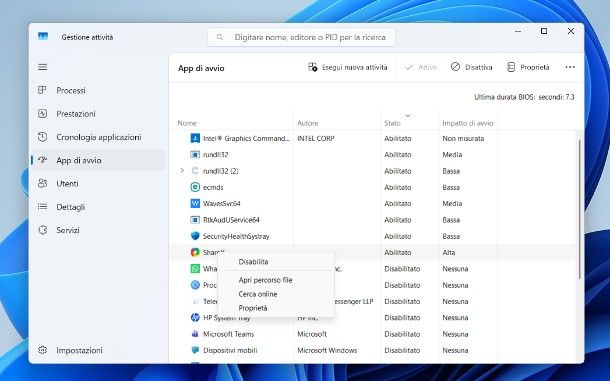This screenshot has height=381, width=610.
Task: Open the Prestazioni section icon
Action: click(x=42, y=114)
